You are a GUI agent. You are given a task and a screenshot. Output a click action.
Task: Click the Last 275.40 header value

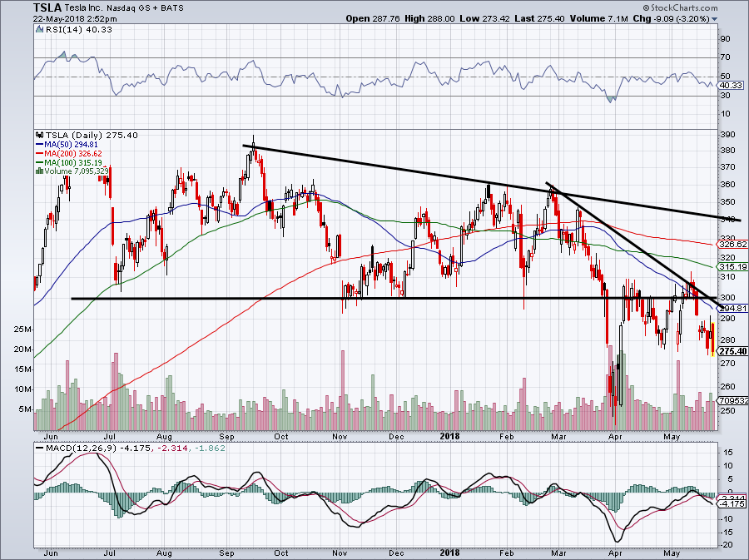pyautogui.click(x=540, y=18)
